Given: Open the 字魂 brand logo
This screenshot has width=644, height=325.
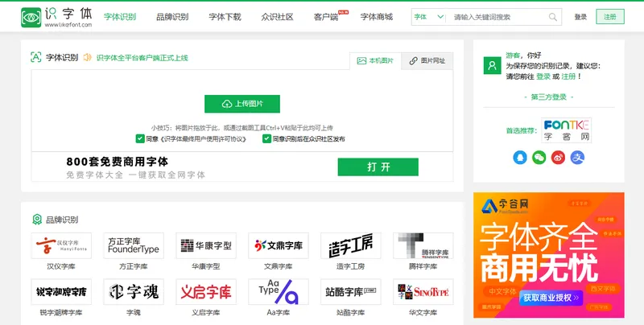Looking at the screenshot, I should 134,292.
